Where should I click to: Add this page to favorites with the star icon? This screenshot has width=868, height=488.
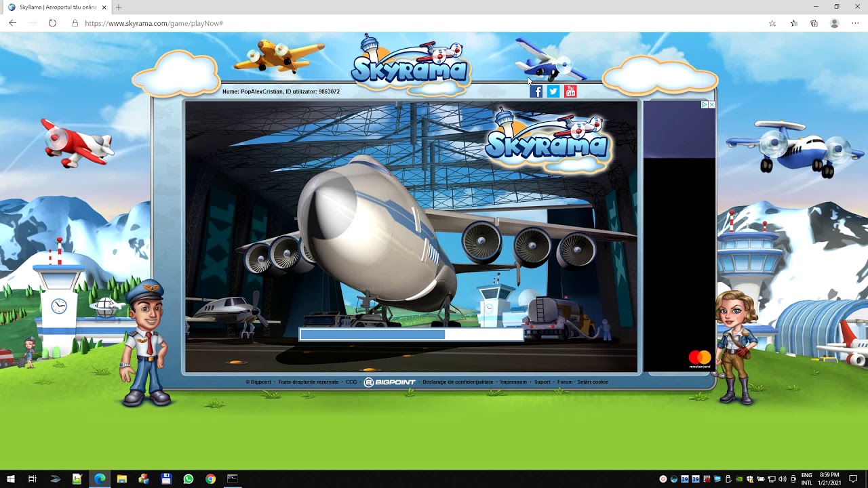click(x=772, y=23)
